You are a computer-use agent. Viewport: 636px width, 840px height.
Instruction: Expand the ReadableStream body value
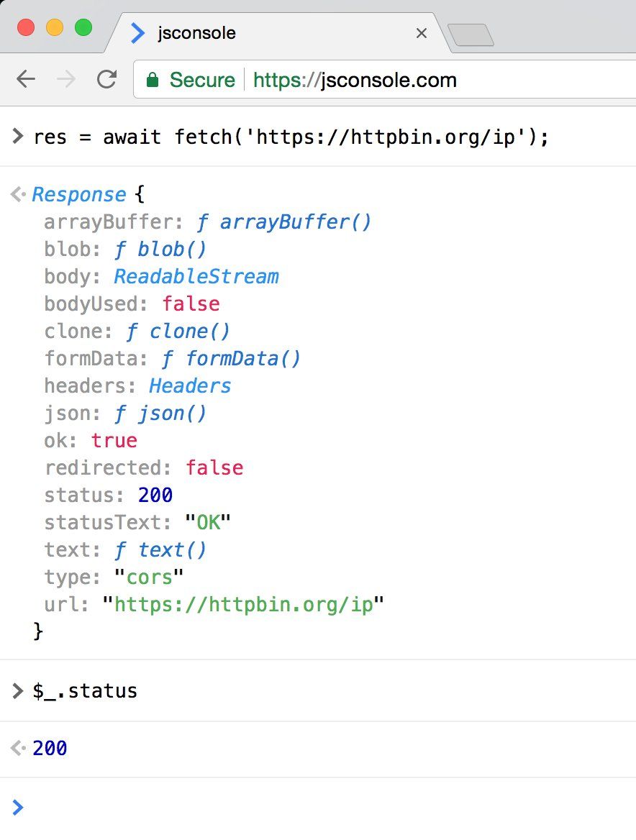point(196,277)
